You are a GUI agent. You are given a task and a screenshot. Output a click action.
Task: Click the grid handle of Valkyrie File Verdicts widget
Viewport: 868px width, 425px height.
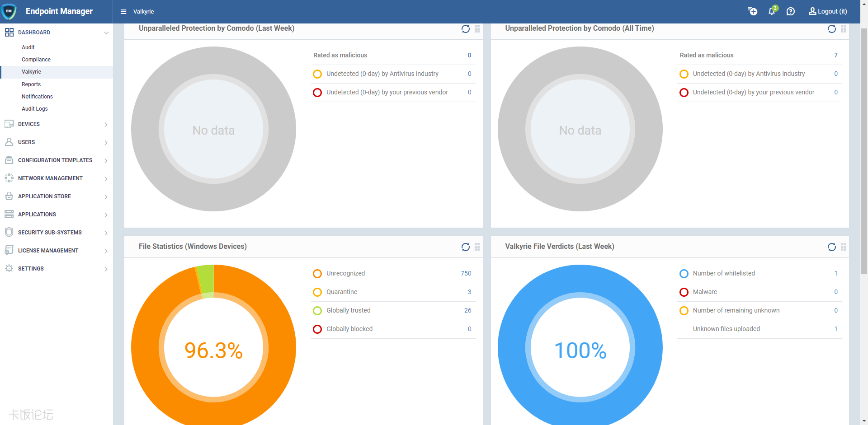tap(844, 247)
